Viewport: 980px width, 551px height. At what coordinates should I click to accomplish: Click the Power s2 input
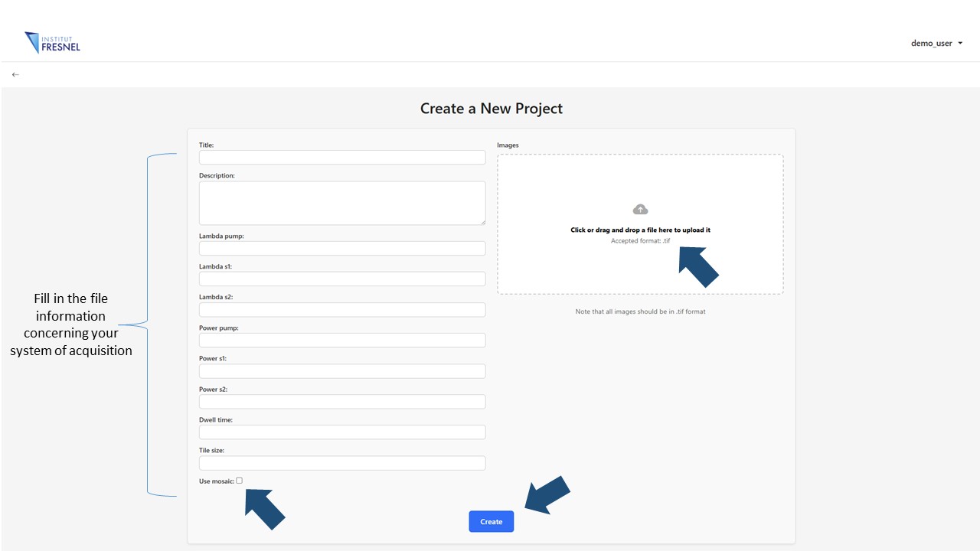pyautogui.click(x=342, y=401)
